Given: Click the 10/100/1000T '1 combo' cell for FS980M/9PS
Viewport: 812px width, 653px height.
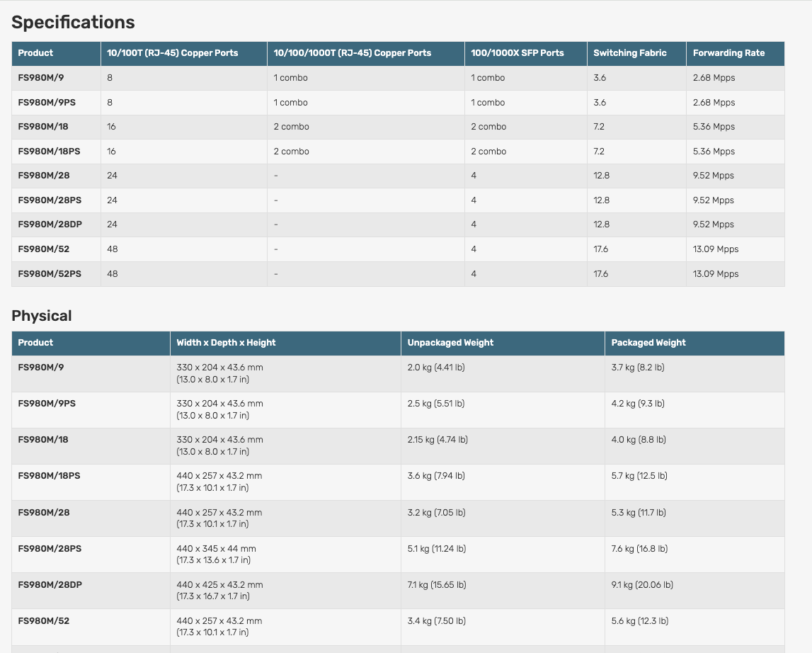Looking at the screenshot, I should coord(290,103).
